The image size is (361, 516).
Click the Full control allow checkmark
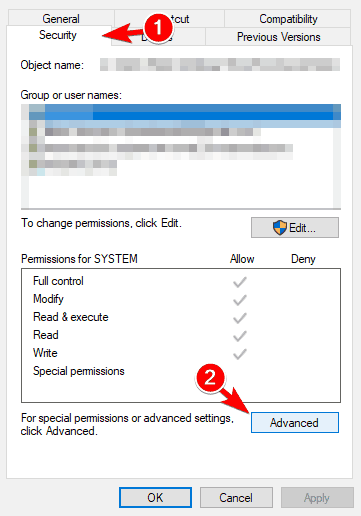pyautogui.click(x=240, y=282)
